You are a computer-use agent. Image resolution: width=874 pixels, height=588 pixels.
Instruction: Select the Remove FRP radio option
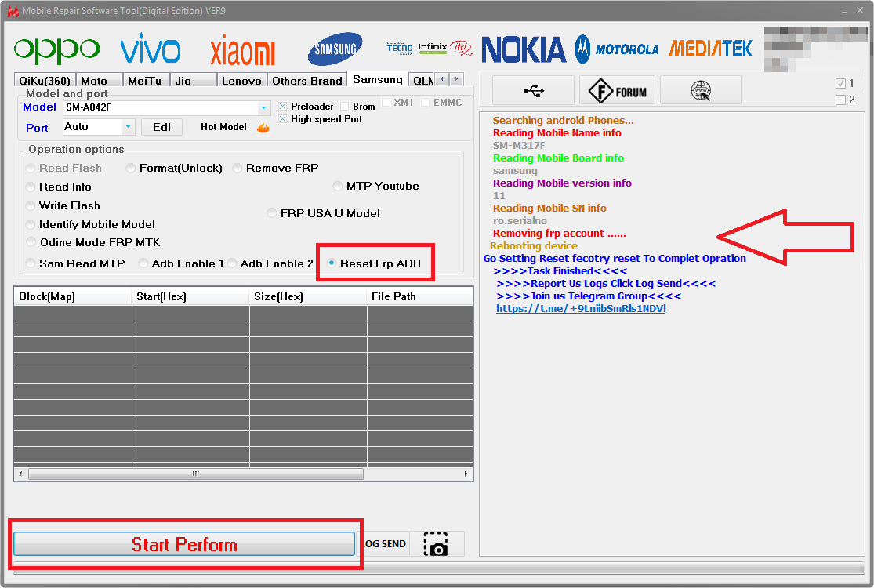coord(238,168)
